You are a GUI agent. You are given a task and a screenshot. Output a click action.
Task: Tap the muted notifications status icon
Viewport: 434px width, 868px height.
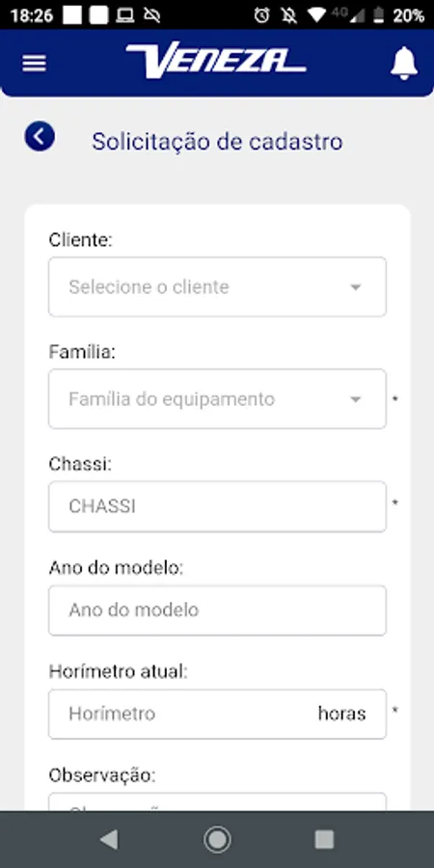click(x=288, y=14)
